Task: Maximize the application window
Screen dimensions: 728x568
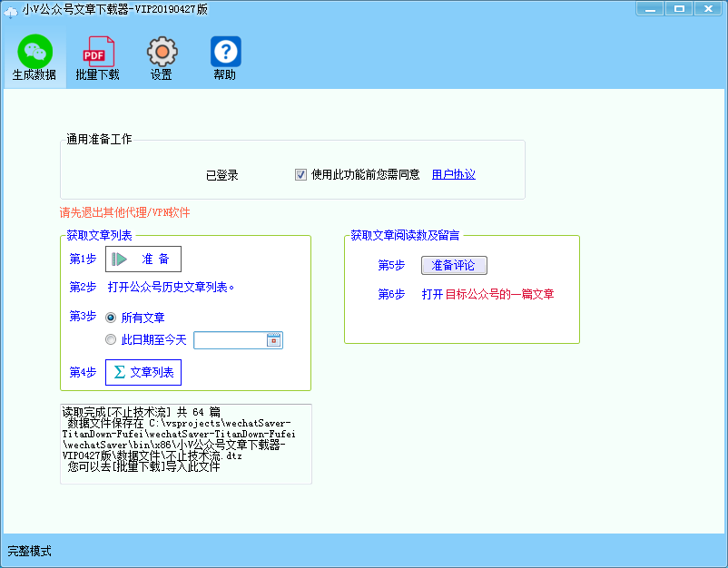Action: click(679, 9)
